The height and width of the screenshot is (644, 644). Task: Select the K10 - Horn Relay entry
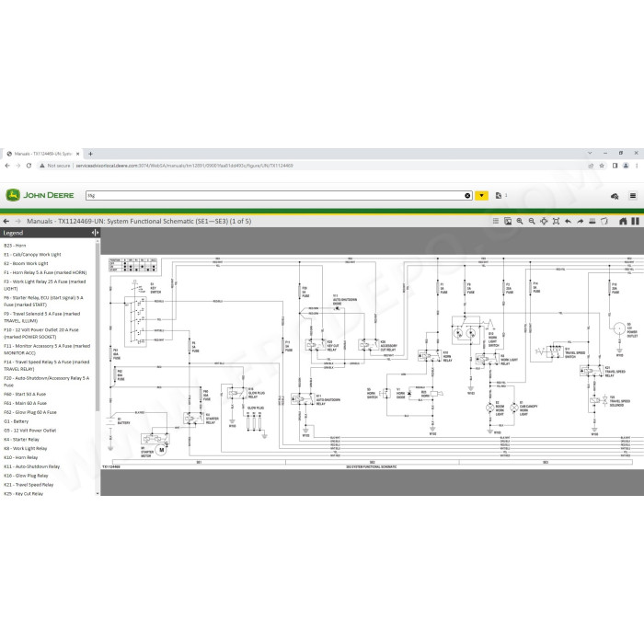click(x=20, y=457)
